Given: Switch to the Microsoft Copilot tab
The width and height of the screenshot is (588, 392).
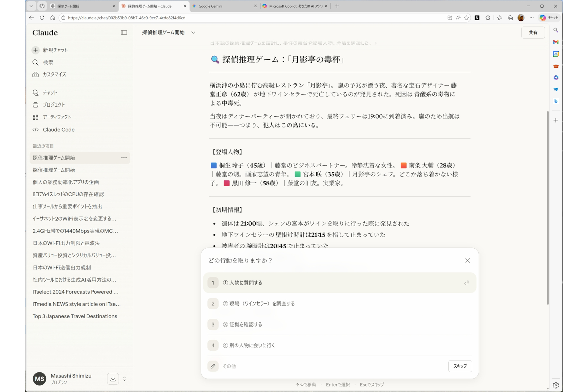Looking at the screenshot, I should 294,6.
